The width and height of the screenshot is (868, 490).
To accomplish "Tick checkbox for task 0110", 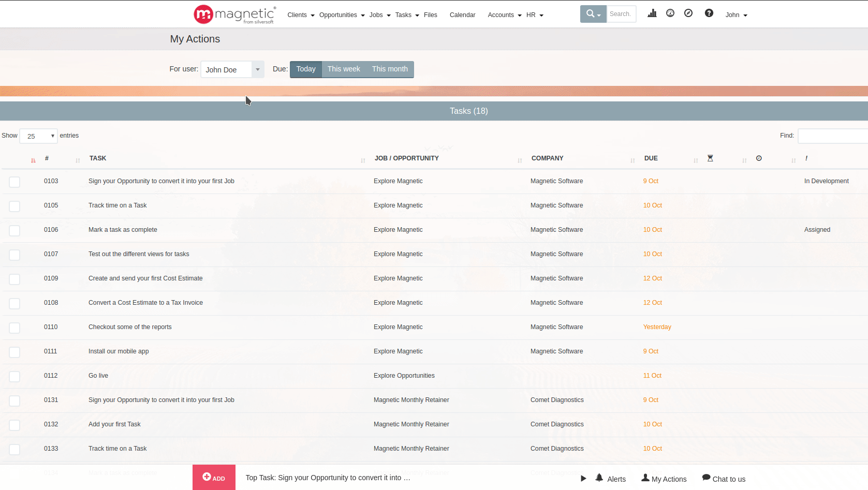I will (14, 328).
